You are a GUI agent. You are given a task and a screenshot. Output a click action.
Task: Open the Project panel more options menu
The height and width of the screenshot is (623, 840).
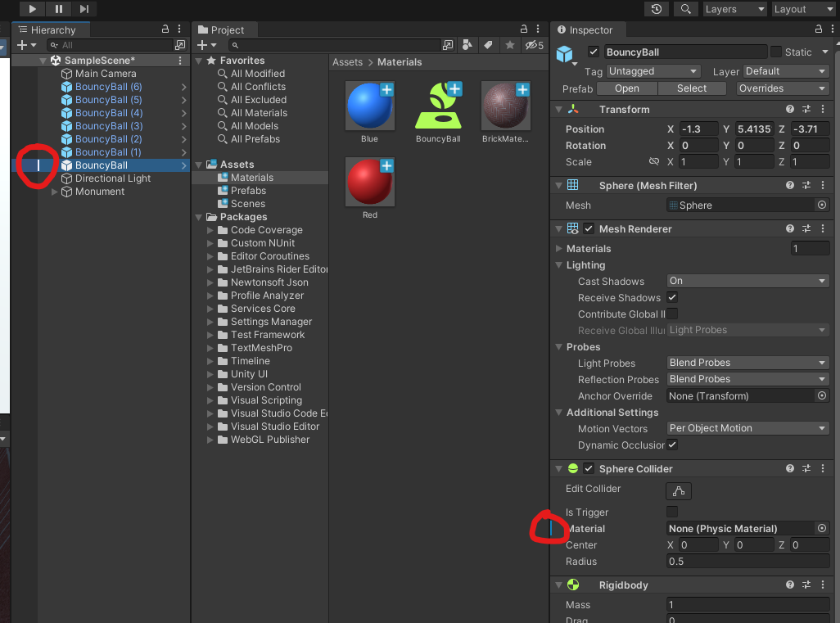[538, 29]
